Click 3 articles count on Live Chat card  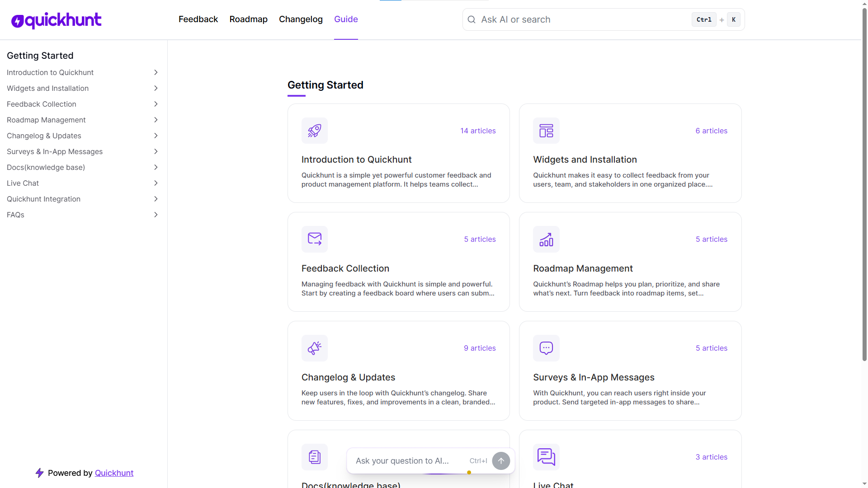tap(711, 457)
